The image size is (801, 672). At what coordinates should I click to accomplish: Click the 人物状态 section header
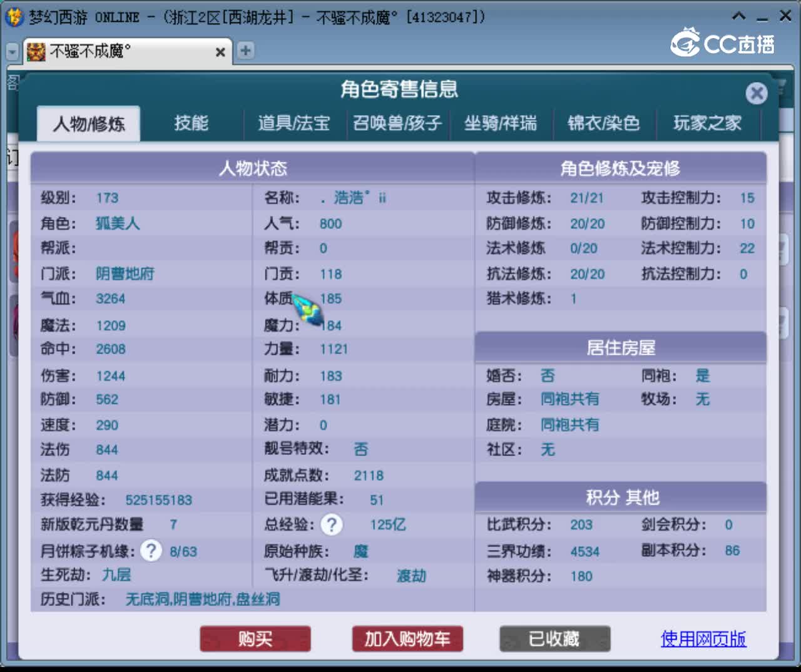pos(253,168)
